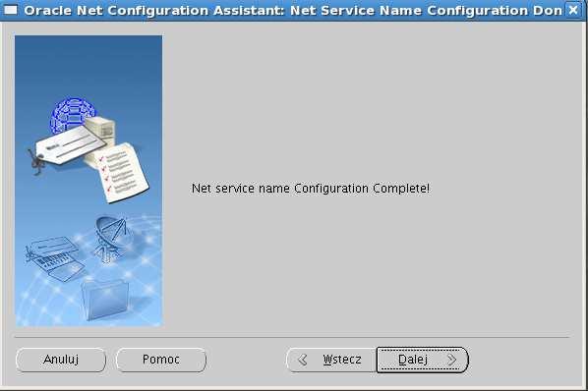Continue with the Dalej button
588x391 pixels.
tap(423, 360)
